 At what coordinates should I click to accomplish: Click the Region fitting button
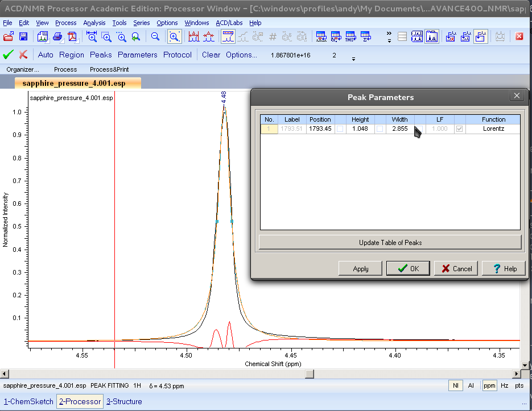coord(72,55)
